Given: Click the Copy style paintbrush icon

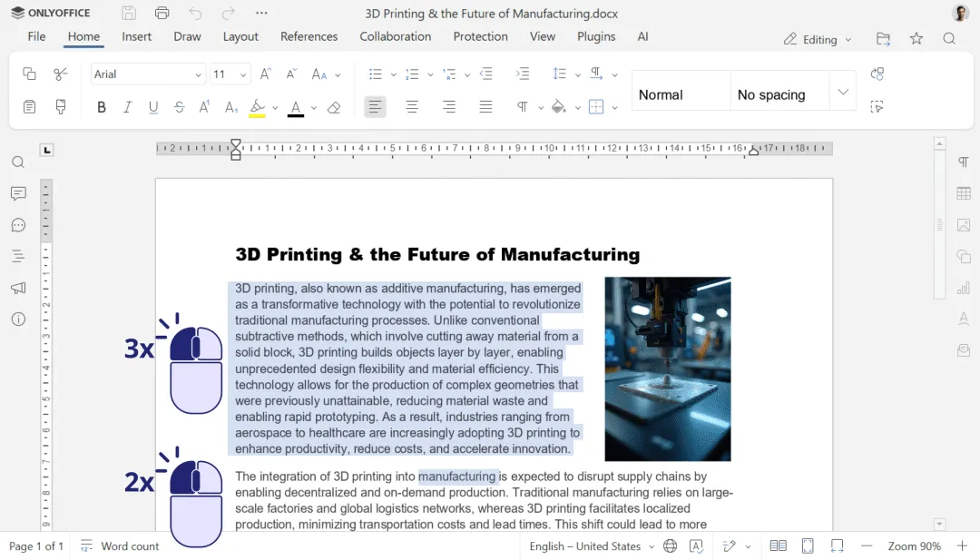Looking at the screenshot, I should coord(61,107).
